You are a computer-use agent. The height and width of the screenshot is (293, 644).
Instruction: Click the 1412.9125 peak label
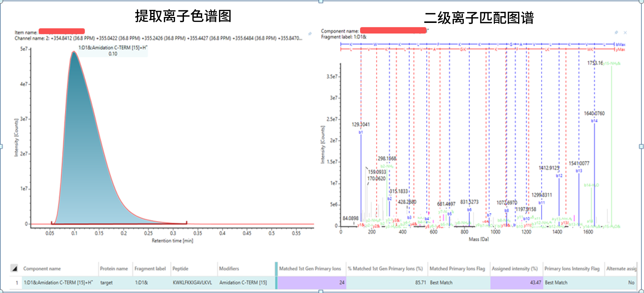pos(549,168)
